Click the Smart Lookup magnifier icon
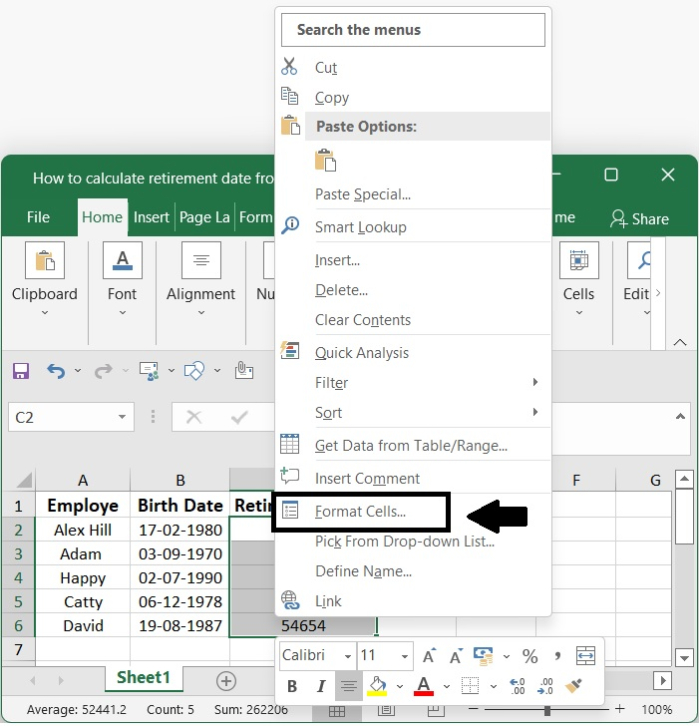The height and width of the screenshot is (726, 700). coord(290,225)
